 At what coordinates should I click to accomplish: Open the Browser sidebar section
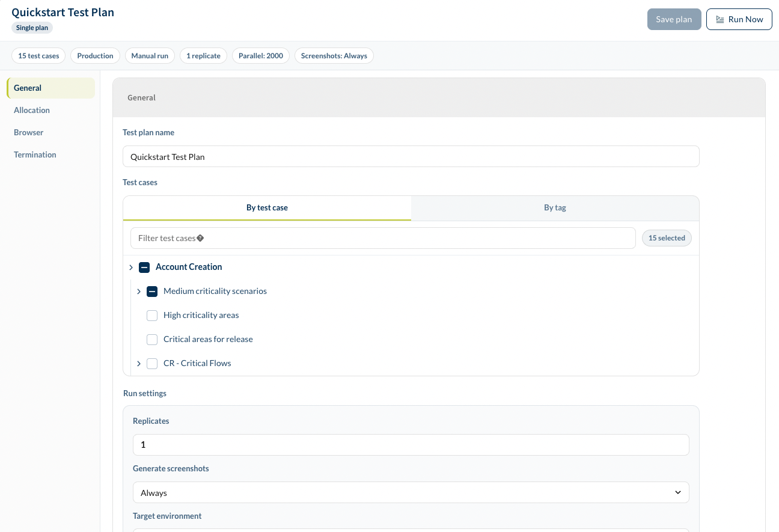[51, 132]
